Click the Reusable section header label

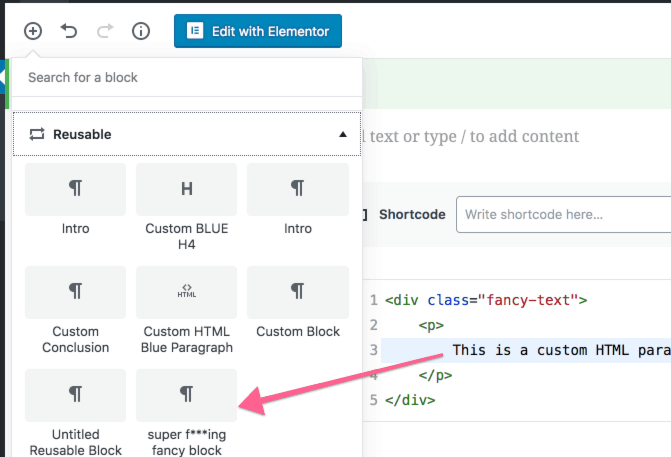82,134
